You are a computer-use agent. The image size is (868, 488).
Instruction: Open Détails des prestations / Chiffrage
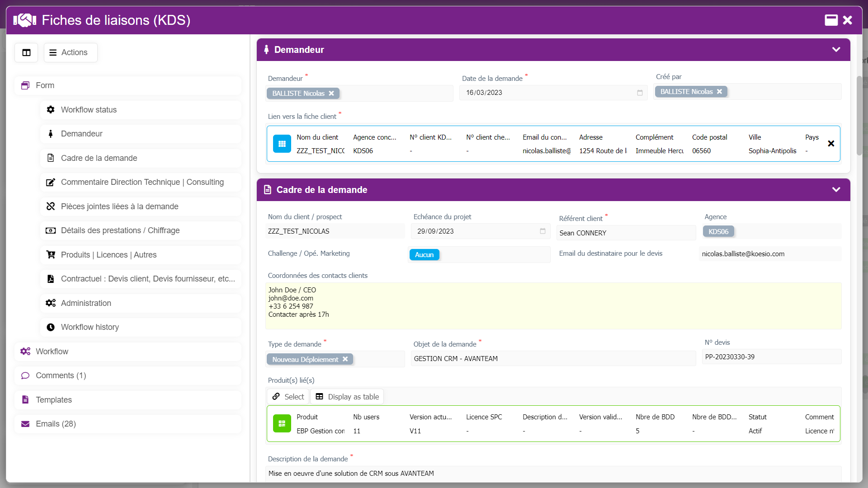141,230
